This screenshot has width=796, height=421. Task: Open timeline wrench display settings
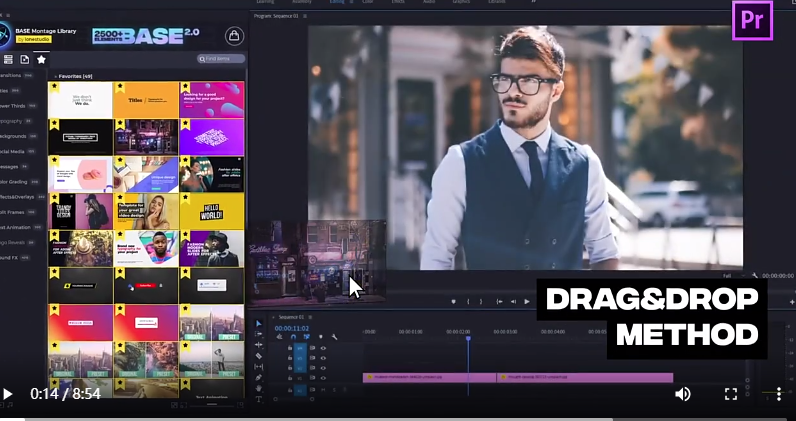point(335,337)
